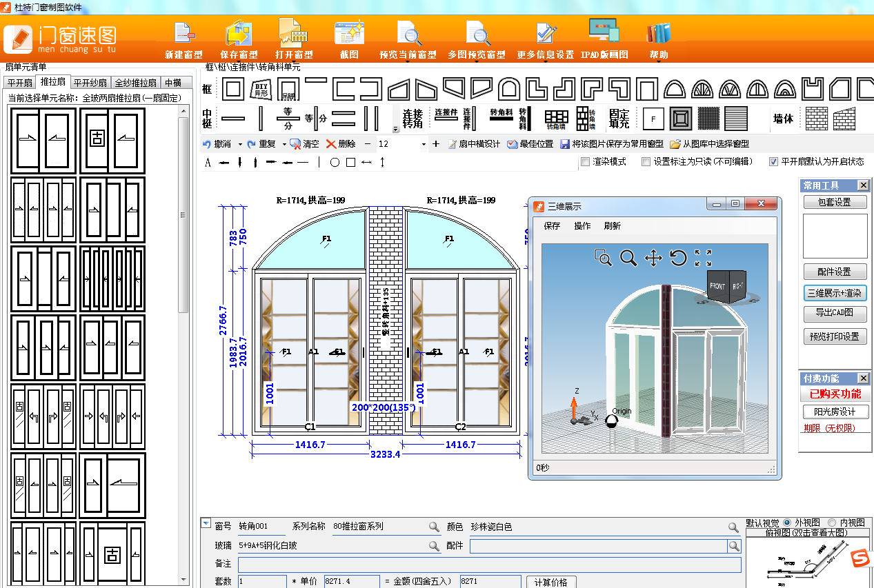The width and height of the screenshot is (874, 588).
Task: Select the square drawing tool
Action: [x=350, y=163]
